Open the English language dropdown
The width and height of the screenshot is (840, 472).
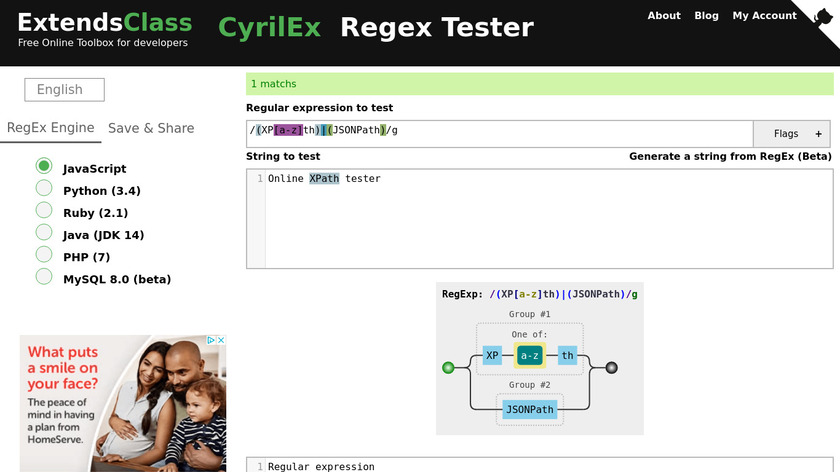click(x=64, y=89)
